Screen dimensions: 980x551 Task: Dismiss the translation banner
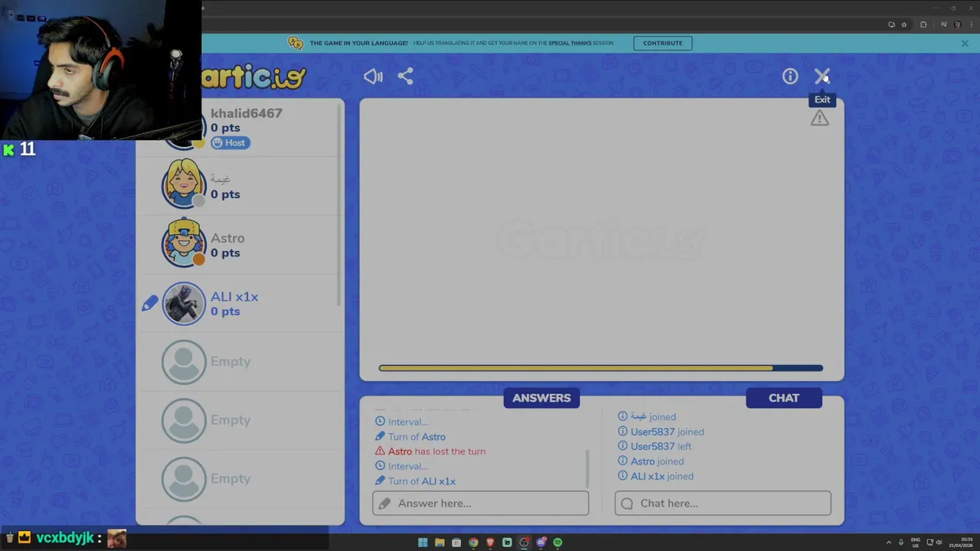click(965, 44)
